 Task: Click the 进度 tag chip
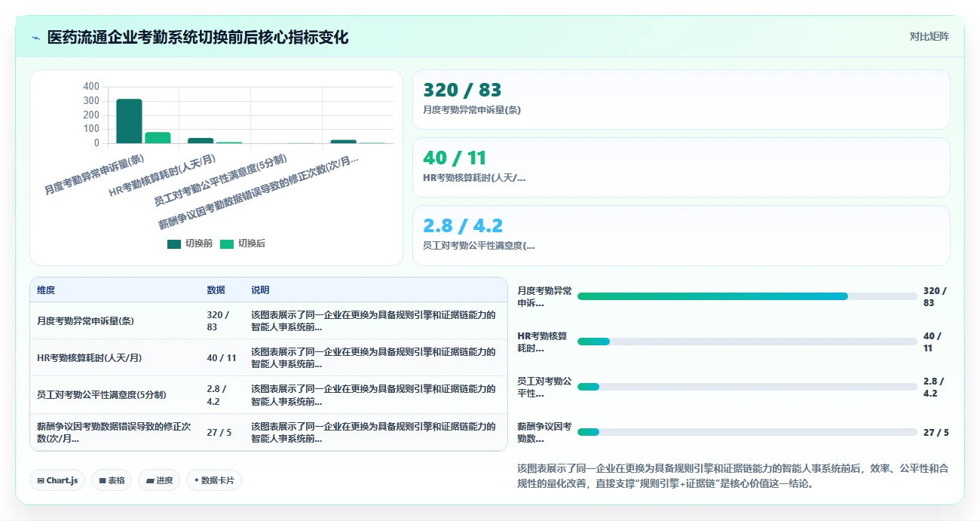click(x=159, y=480)
